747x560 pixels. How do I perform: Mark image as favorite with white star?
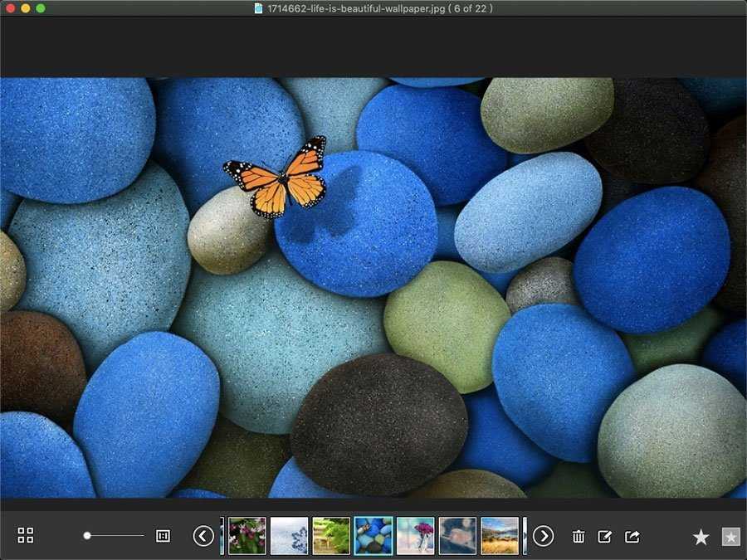click(x=701, y=538)
